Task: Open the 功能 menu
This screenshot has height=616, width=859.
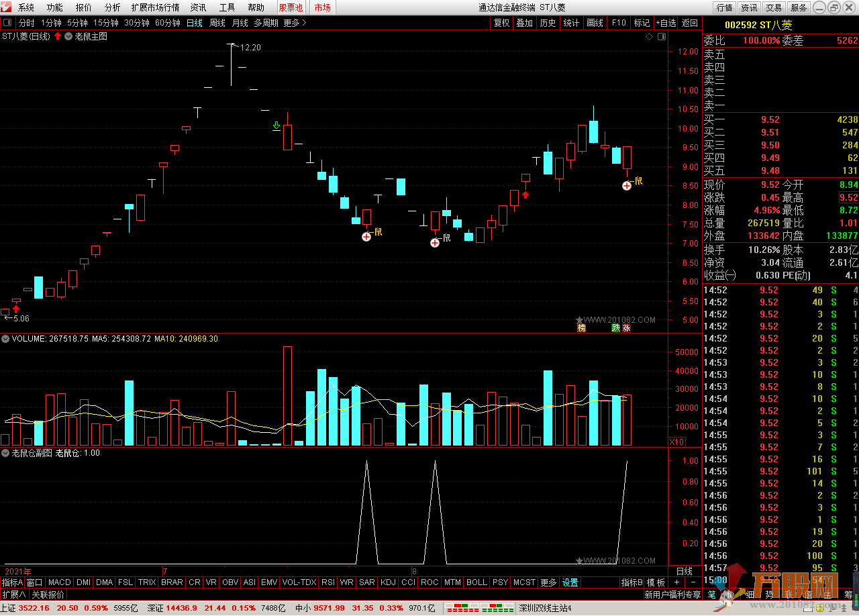Action: coord(55,7)
